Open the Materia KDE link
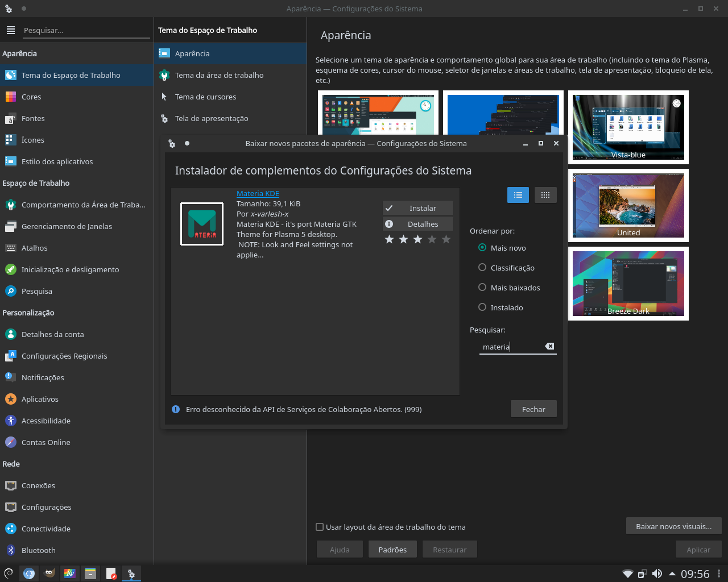Screen dimensions: 728x582 point(258,193)
